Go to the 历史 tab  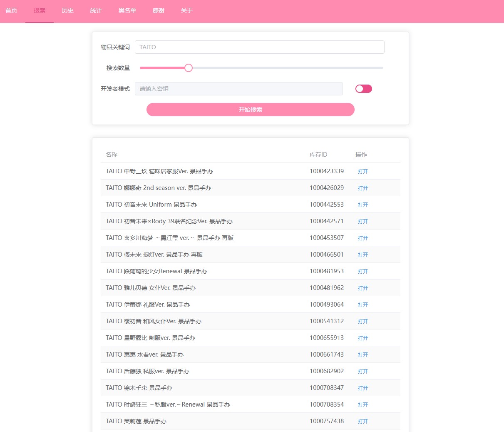[x=68, y=10]
